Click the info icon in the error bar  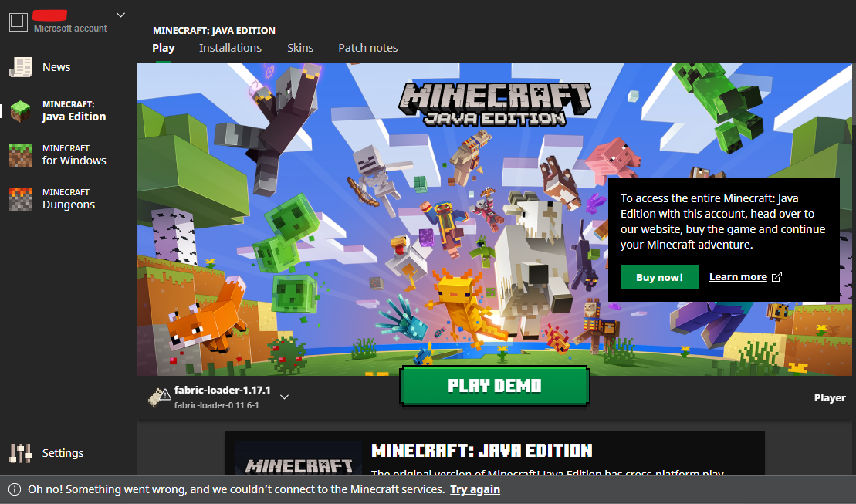coord(15,489)
